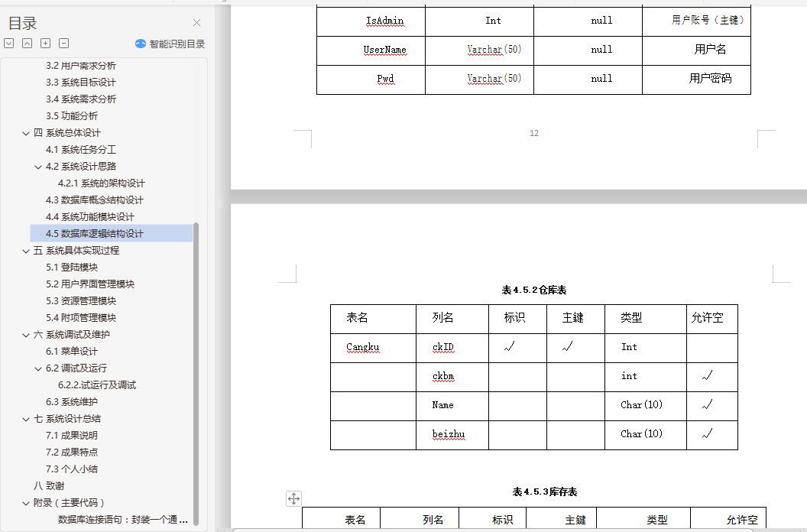The image size is (807, 532).
Task: Click the 用户账号（主键）cell
Action: tap(696, 21)
